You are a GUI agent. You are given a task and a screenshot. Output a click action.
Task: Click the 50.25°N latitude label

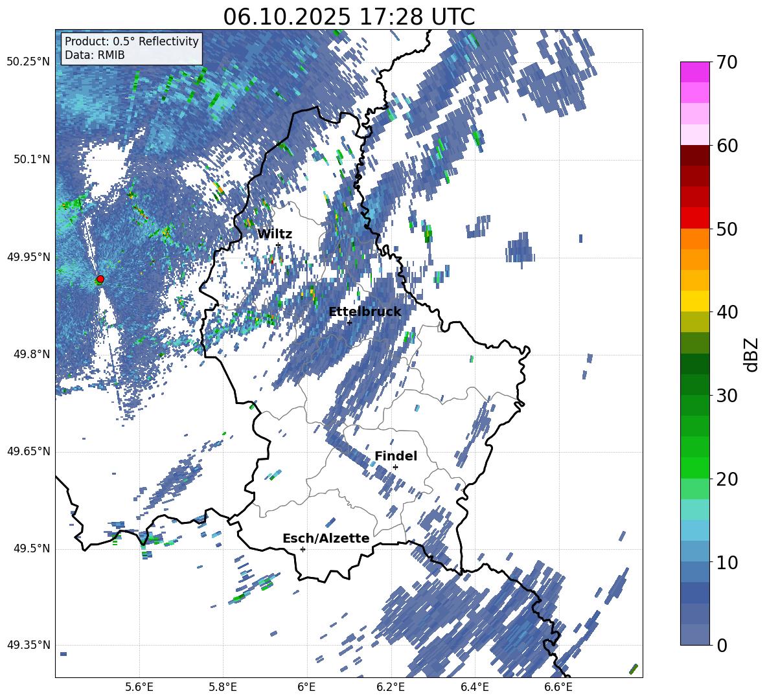tap(29, 62)
